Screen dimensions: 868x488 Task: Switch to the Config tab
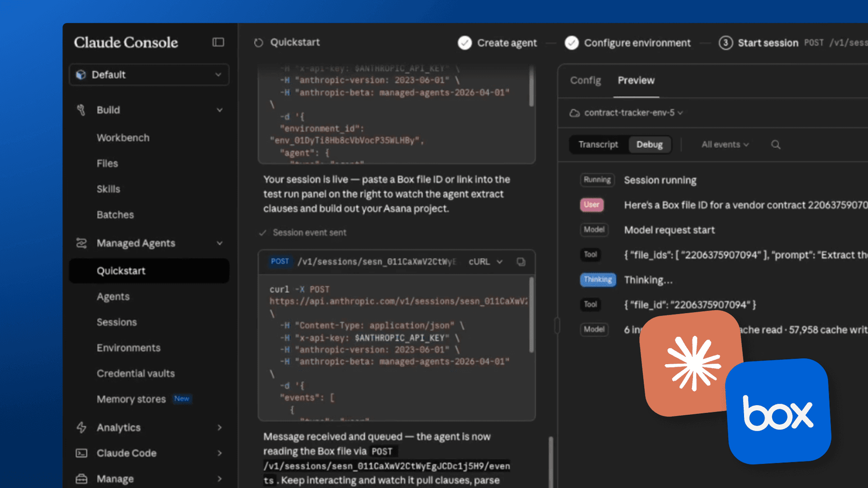coord(585,80)
